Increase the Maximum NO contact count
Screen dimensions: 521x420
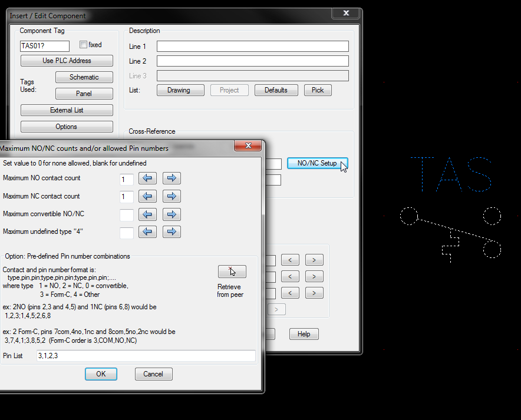click(172, 178)
